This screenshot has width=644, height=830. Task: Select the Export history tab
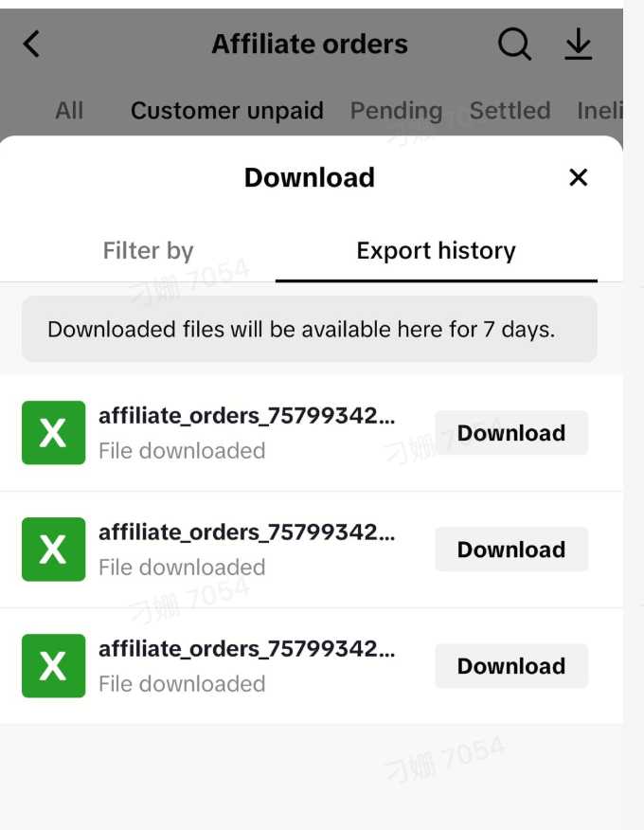(x=436, y=251)
